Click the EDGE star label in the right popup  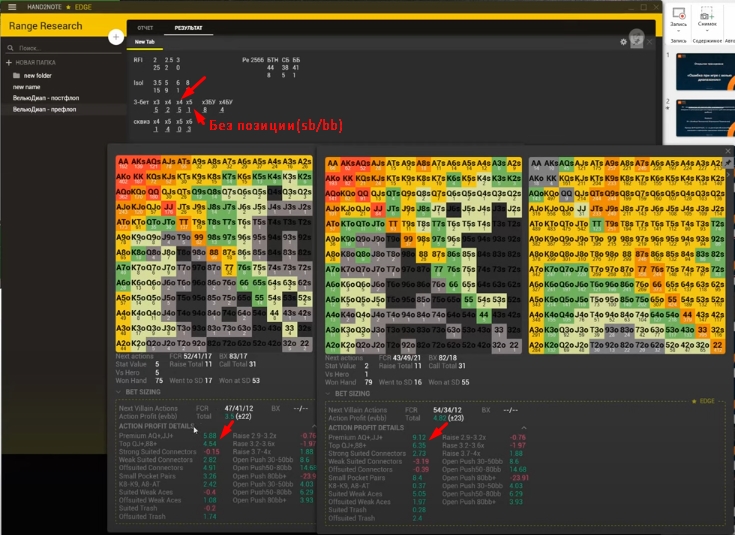(703, 401)
